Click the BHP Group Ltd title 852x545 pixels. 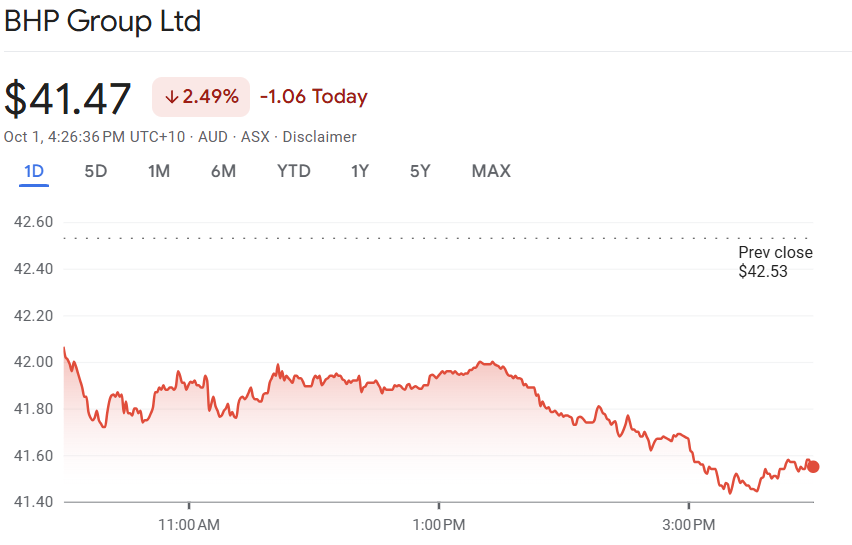point(103,22)
